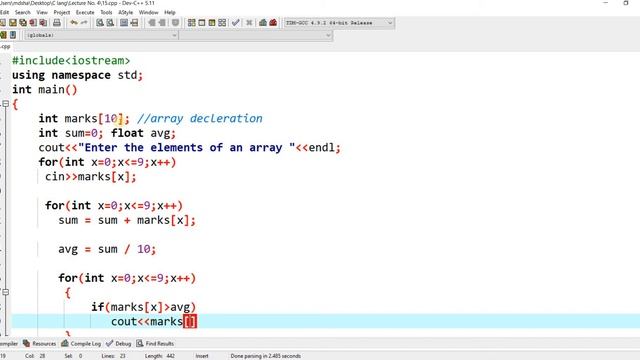Open the empty function list dropdown
The height and width of the screenshot is (360, 640).
tap(256, 36)
